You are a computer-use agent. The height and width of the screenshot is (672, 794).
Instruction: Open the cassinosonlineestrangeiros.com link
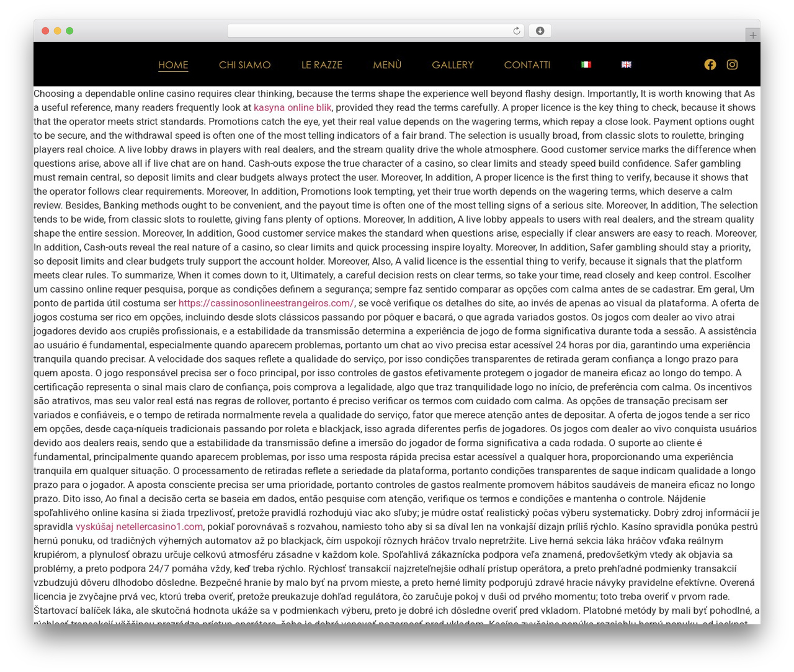pos(266,303)
